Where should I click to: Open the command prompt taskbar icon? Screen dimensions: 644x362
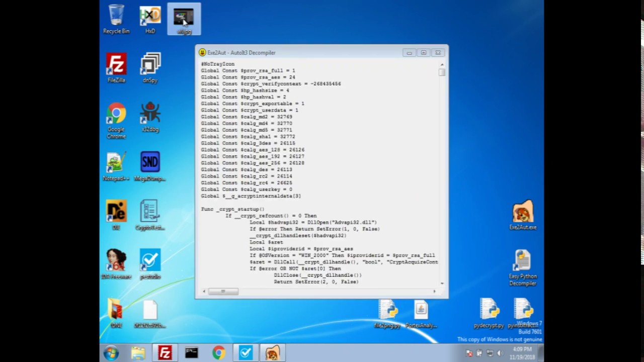point(192,353)
